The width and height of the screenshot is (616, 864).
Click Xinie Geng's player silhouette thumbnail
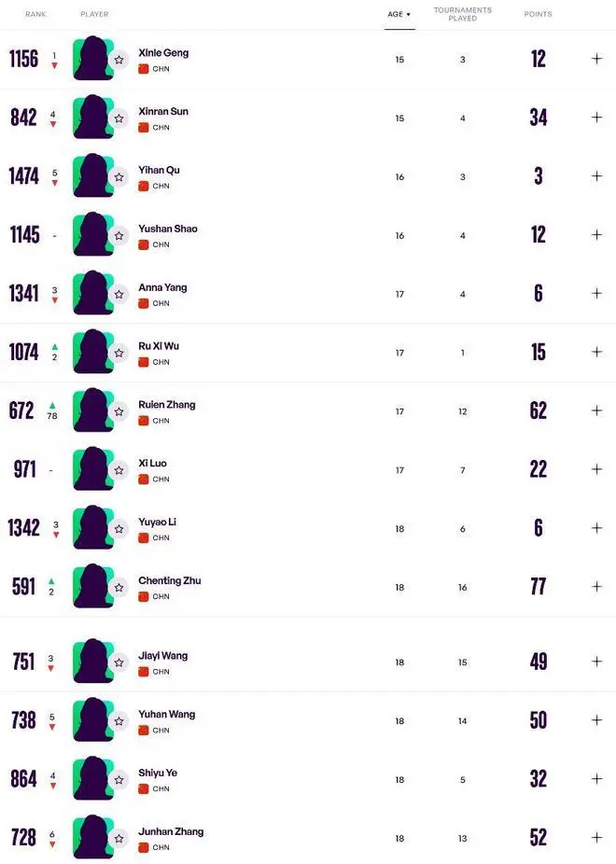(91, 59)
